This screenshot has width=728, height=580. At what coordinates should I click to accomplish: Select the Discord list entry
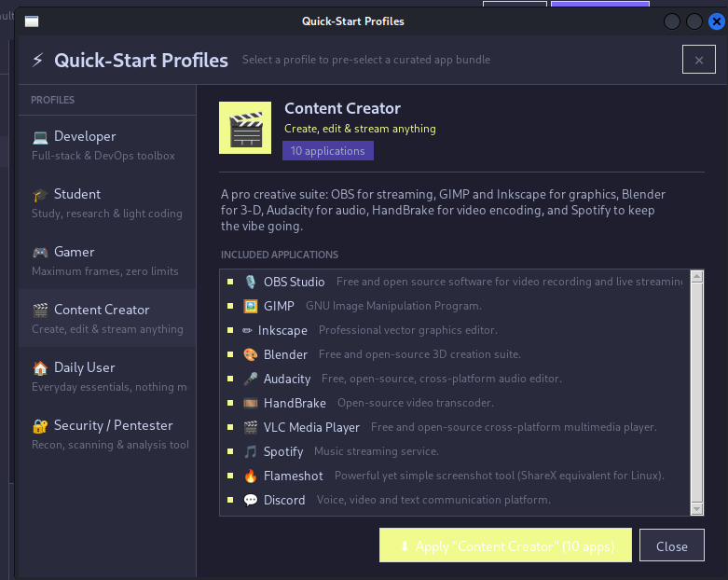(x=455, y=500)
